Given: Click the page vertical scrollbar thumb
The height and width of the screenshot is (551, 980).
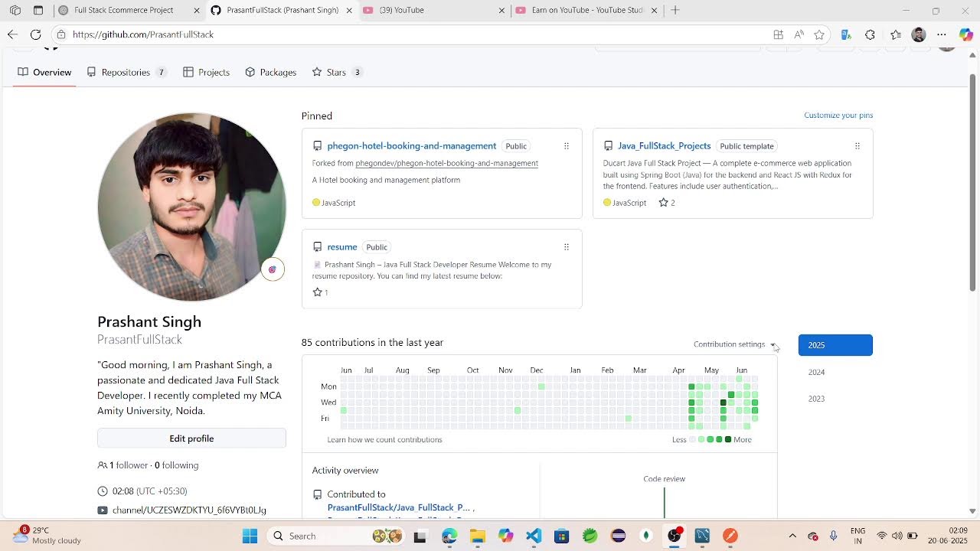Looking at the screenshot, I should 973,182.
